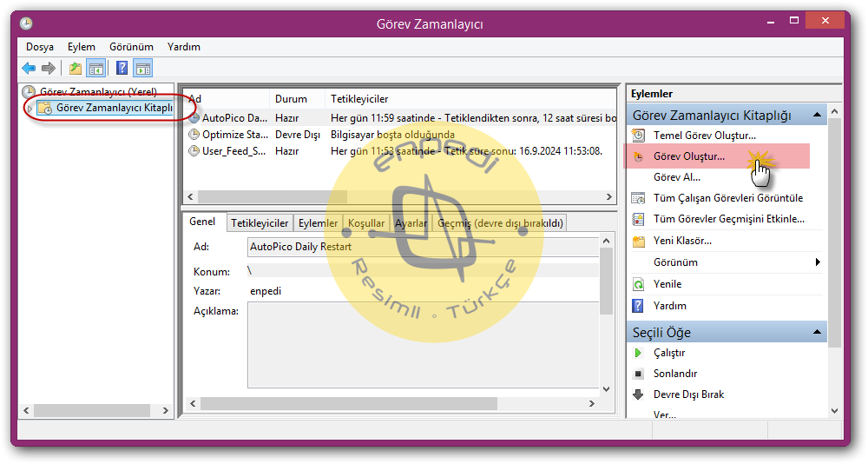The width and height of the screenshot is (868, 464).
Task: Select Görev Zamanlayıcı (Yerel) root tree item
Action: (x=98, y=92)
